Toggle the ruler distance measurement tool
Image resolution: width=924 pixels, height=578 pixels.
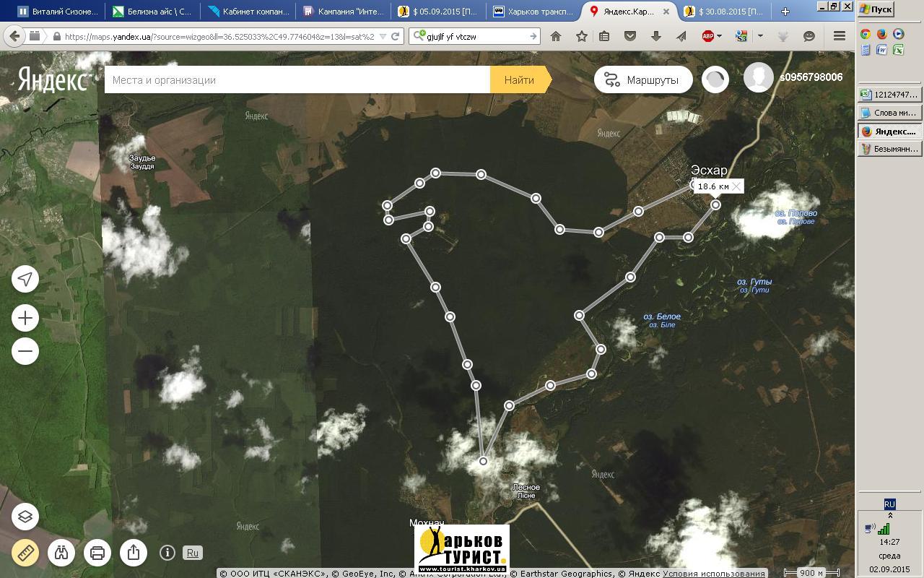(x=25, y=553)
